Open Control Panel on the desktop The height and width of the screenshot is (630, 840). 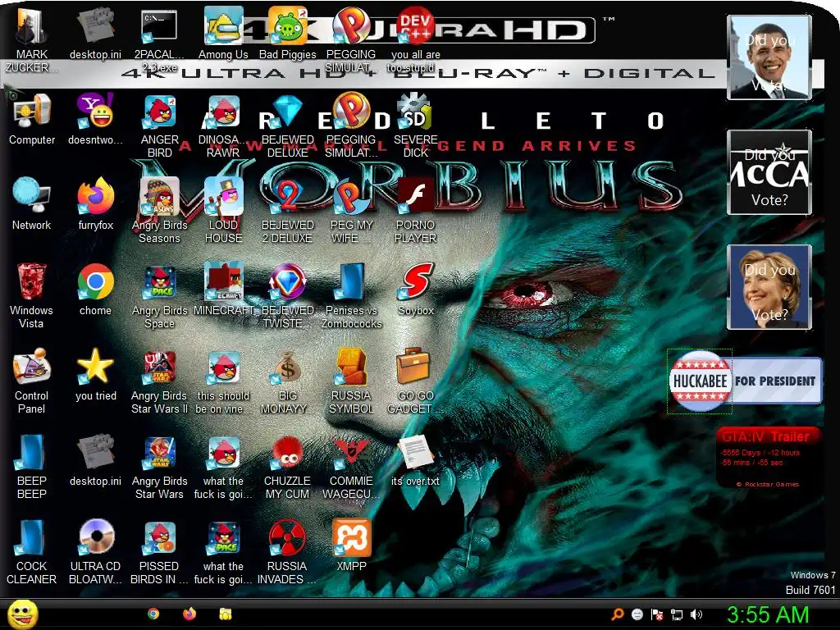coord(31,381)
